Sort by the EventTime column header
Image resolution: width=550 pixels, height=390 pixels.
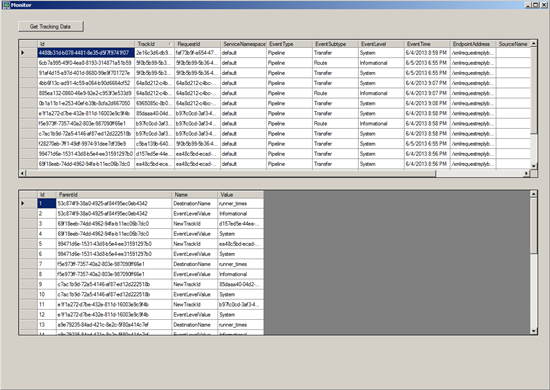click(427, 44)
